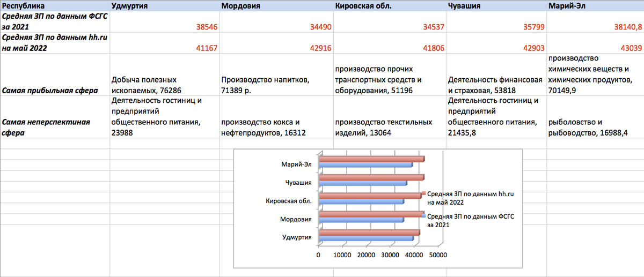Select the blue Кировская обл. bar
The height and width of the screenshot is (277, 644).
point(361,201)
